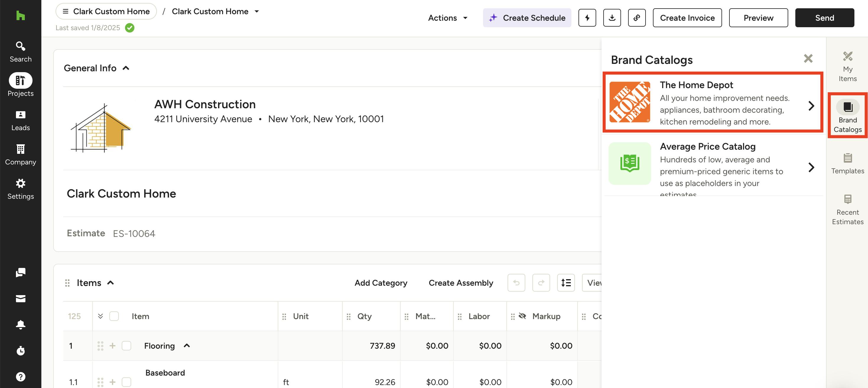Open time tracker stopwatch icon
868x388 pixels.
coord(21,350)
